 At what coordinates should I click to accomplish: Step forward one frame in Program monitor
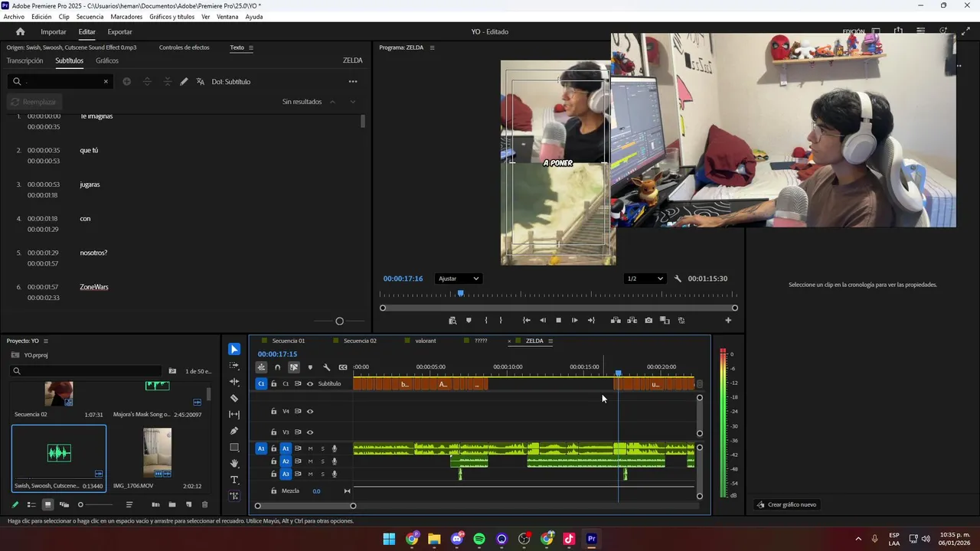click(x=575, y=321)
